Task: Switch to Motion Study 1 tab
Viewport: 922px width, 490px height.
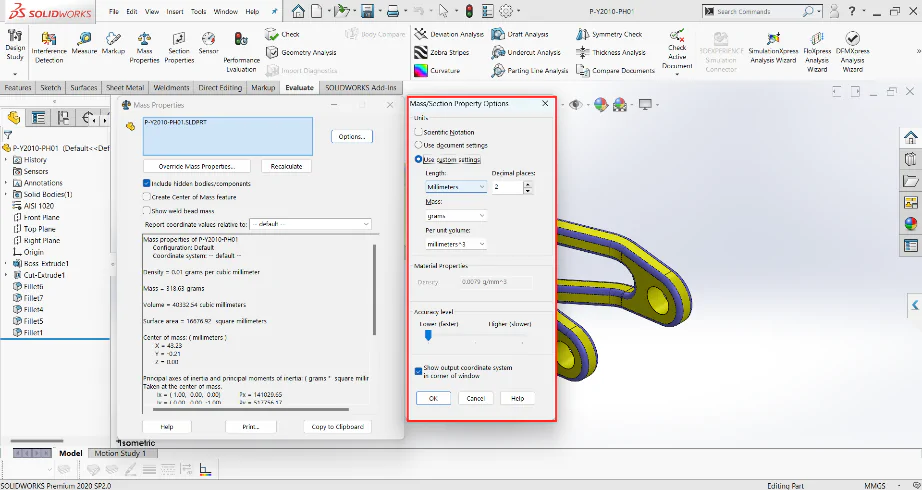Action: click(119, 454)
